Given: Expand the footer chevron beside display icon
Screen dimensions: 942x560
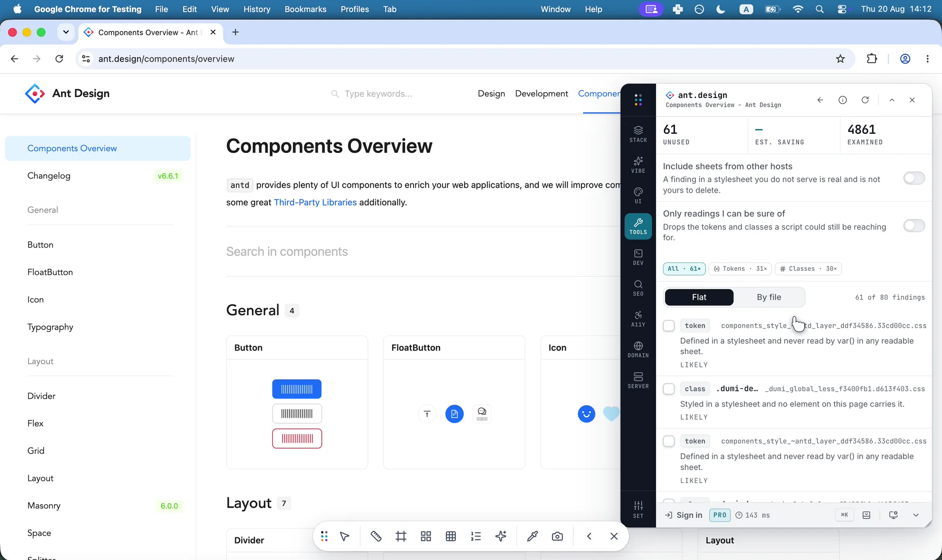Looking at the screenshot, I should [916, 515].
